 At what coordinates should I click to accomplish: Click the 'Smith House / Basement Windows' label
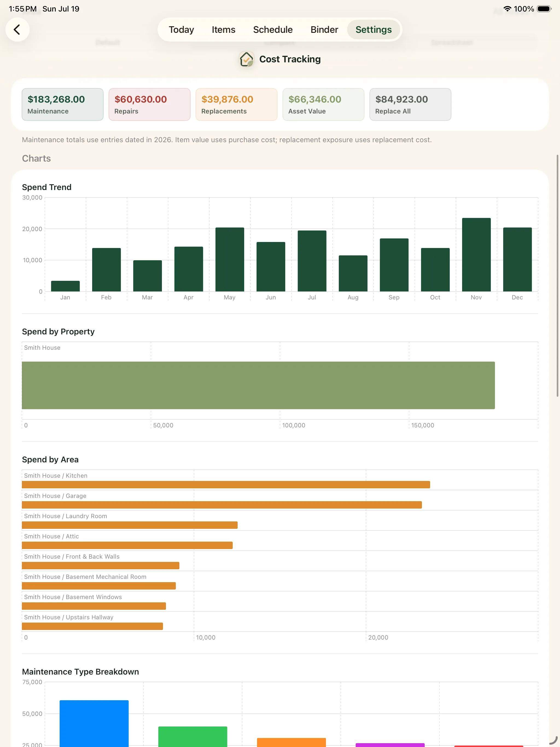[x=73, y=597]
